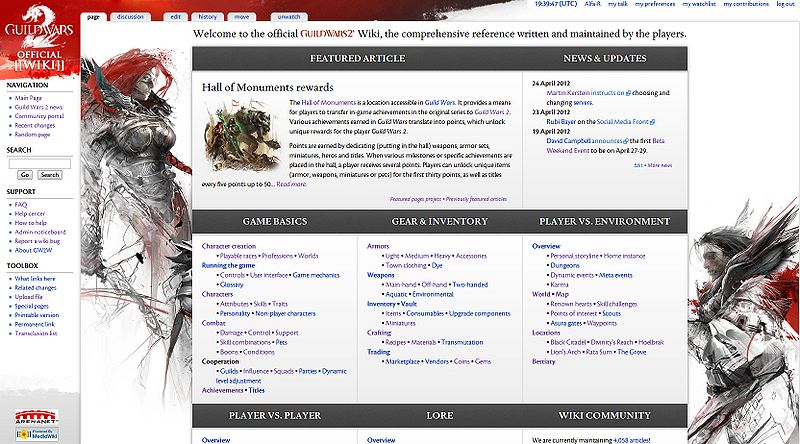Click Permanent link
Screen dimensions: 800x444
[x=35, y=325]
